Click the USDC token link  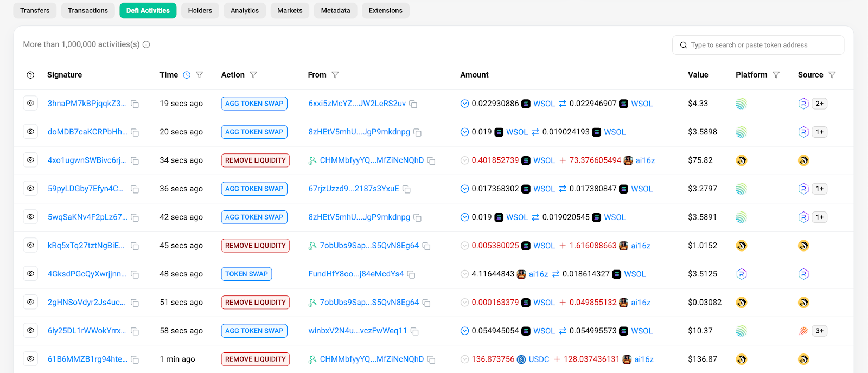click(x=539, y=359)
